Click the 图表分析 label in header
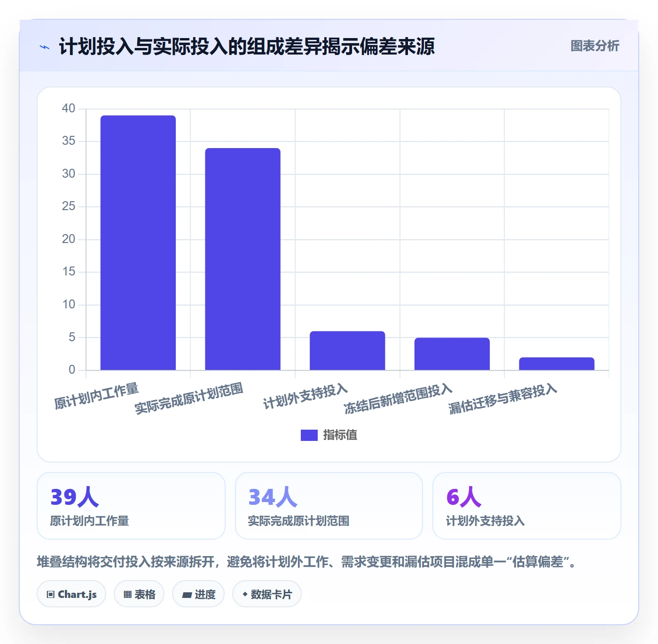Image resolution: width=658 pixels, height=644 pixels. tap(595, 46)
